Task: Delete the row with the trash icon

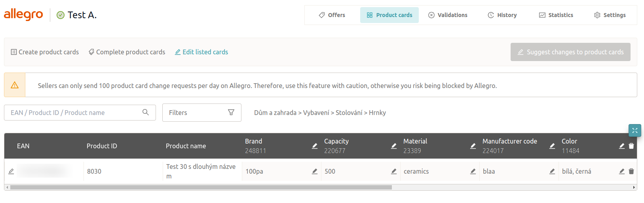Action: (631, 171)
